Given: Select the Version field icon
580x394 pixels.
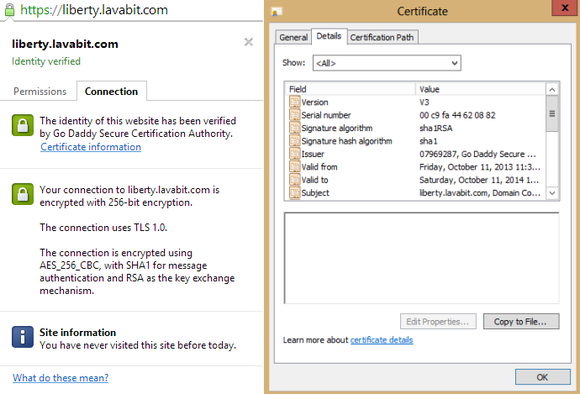Looking at the screenshot, I should 294,102.
